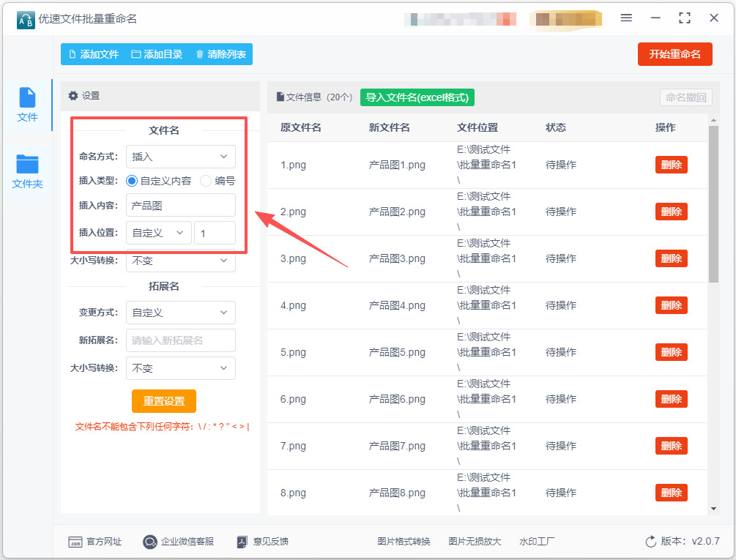Click the insert position number field

[x=215, y=233]
